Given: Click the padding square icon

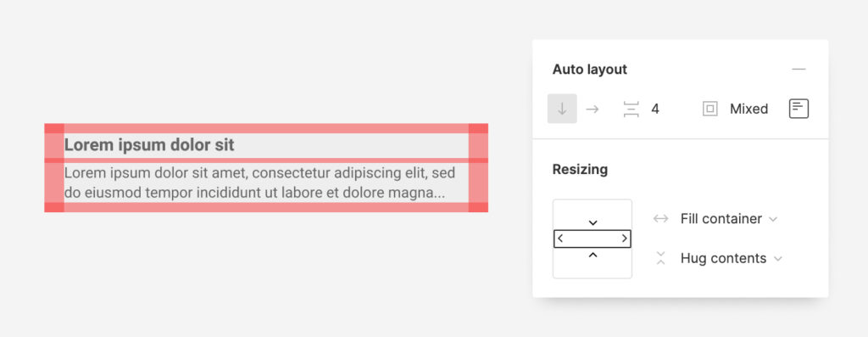Looking at the screenshot, I should point(709,109).
